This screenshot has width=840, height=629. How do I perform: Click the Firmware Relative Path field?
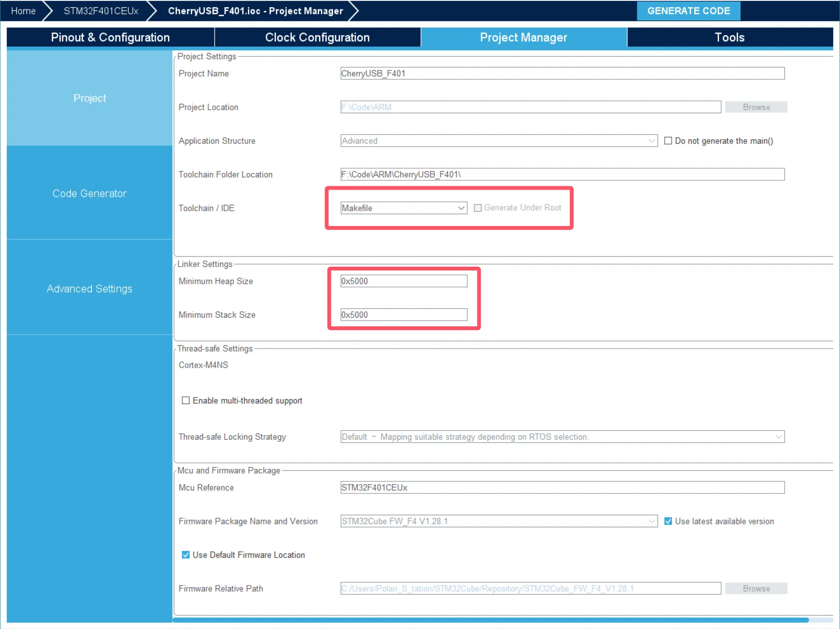(x=531, y=588)
